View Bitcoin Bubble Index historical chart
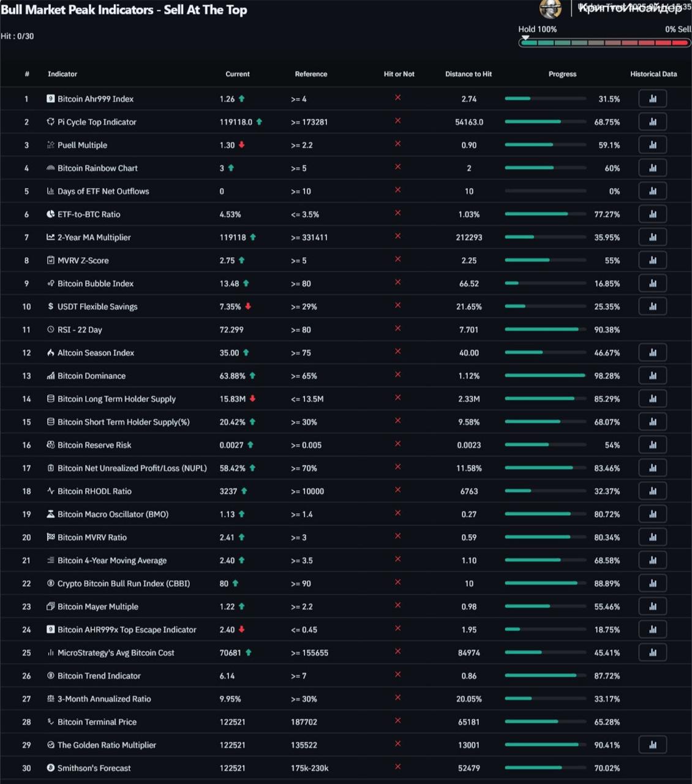Image resolution: width=692 pixels, height=784 pixels. coord(652,284)
